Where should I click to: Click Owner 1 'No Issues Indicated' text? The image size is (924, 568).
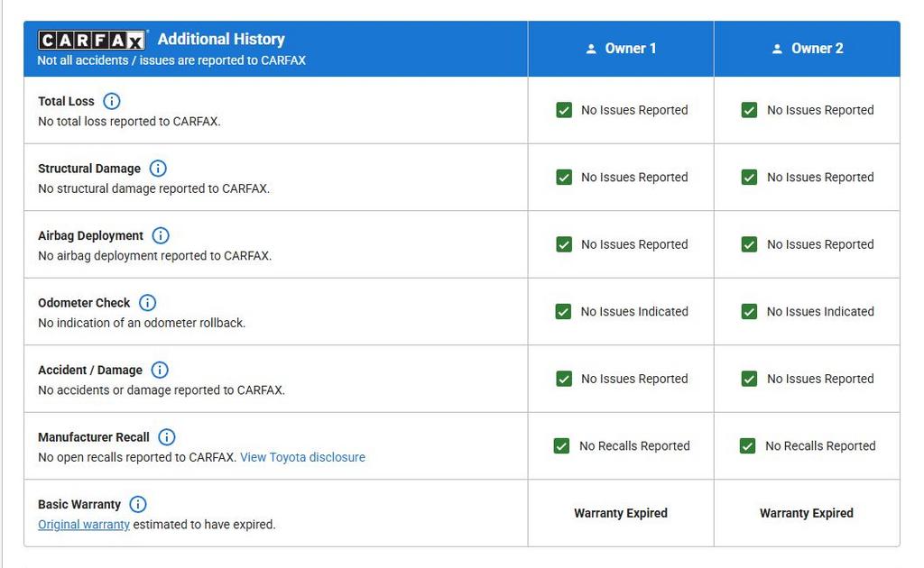(x=634, y=311)
